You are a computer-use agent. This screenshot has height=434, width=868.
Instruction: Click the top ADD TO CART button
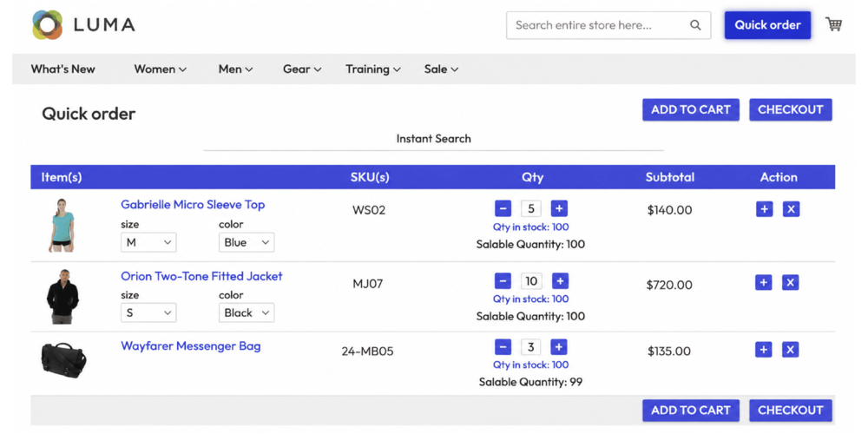coord(690,109)
